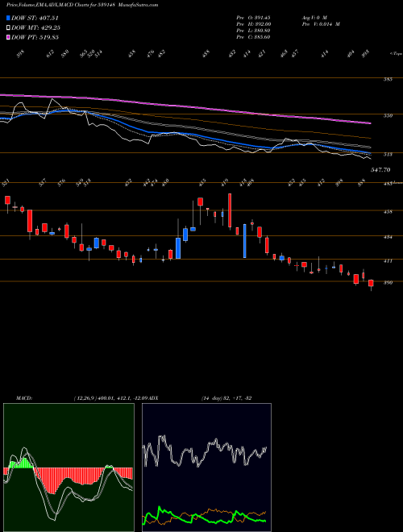This screenshot has width=403, height=532.
Task: Click the magenta DOW PT legend swatch
Action: (9, 37)
